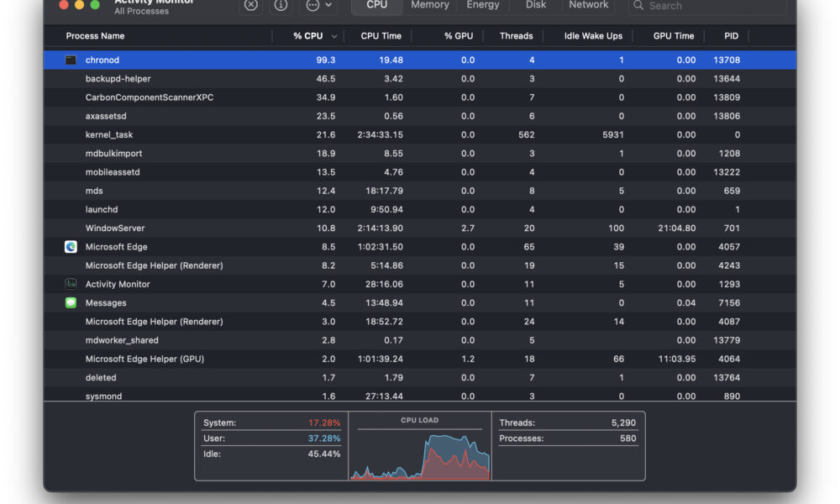
Task: Select the mdworker_shared process row
Action: coord(419,340)
